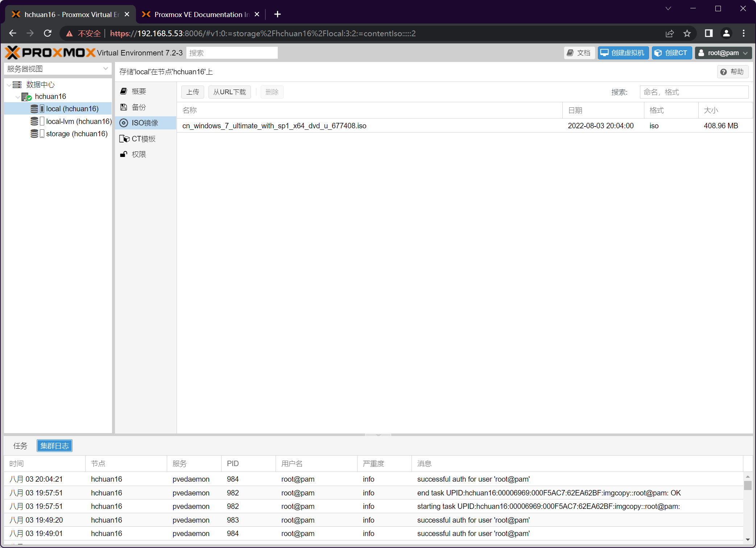Click cluster log vertical scrollbar thumb
Screen dimensions: 756x548
pos(747,485)
